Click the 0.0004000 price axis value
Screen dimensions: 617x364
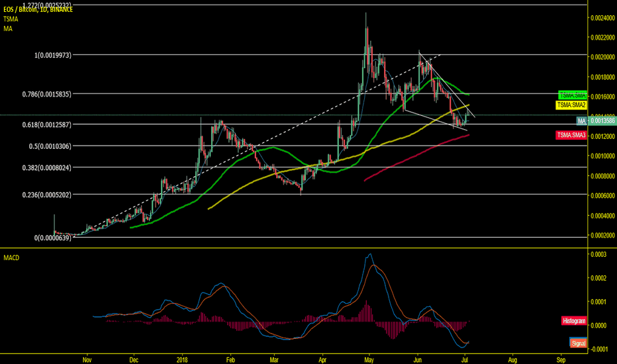click(x=602, y=216)
